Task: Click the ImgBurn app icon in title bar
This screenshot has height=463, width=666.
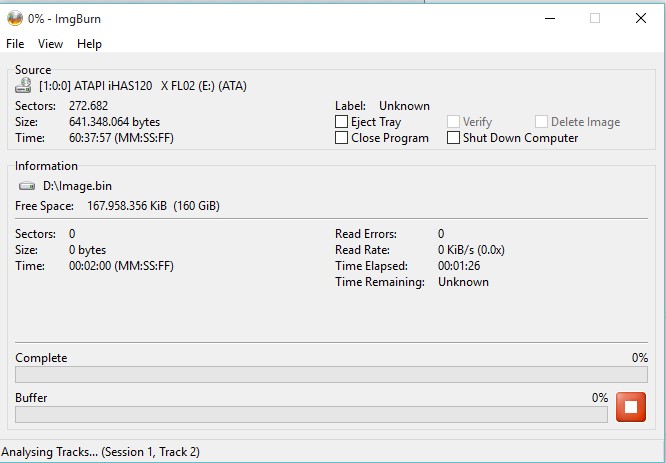Action: click(x=15, y=18)
